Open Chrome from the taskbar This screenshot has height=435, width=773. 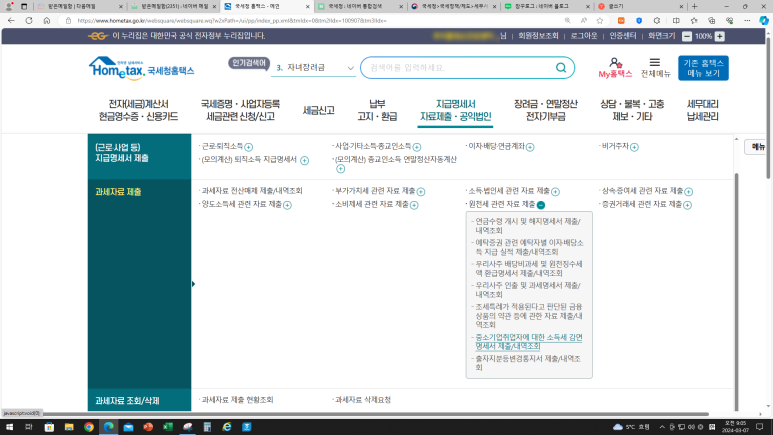pos(89,427)
